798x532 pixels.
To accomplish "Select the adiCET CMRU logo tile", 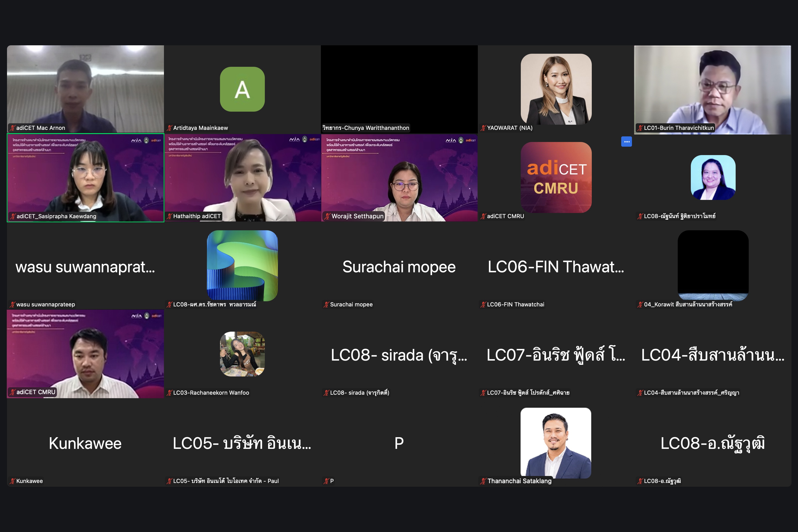I will click(x=556, y=177).
